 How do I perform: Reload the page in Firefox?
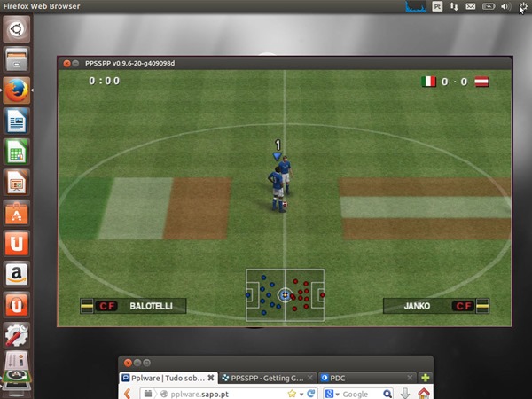pos(311,394)
